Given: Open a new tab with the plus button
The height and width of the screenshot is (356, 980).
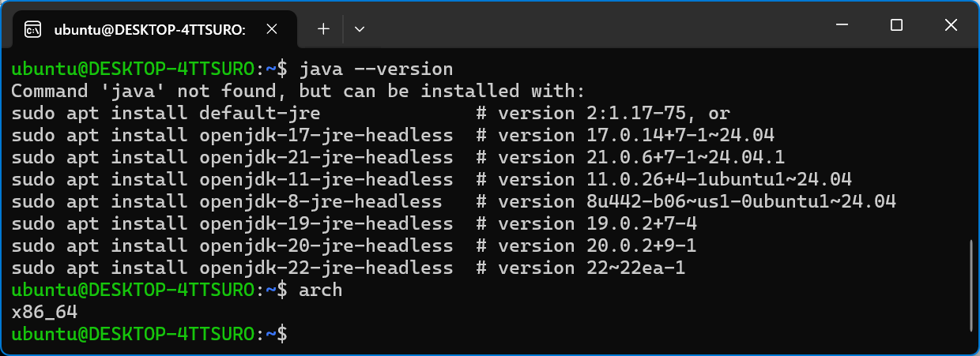Looking at the screenshot, I should pyautogui.click(x=323, y=29).
